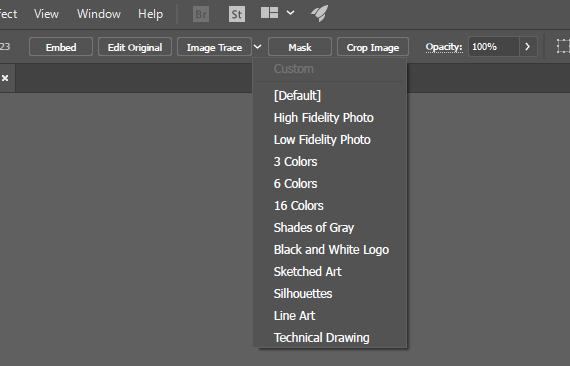Click the Crop Image button
The image size is (570, 366).
point(373,47)
